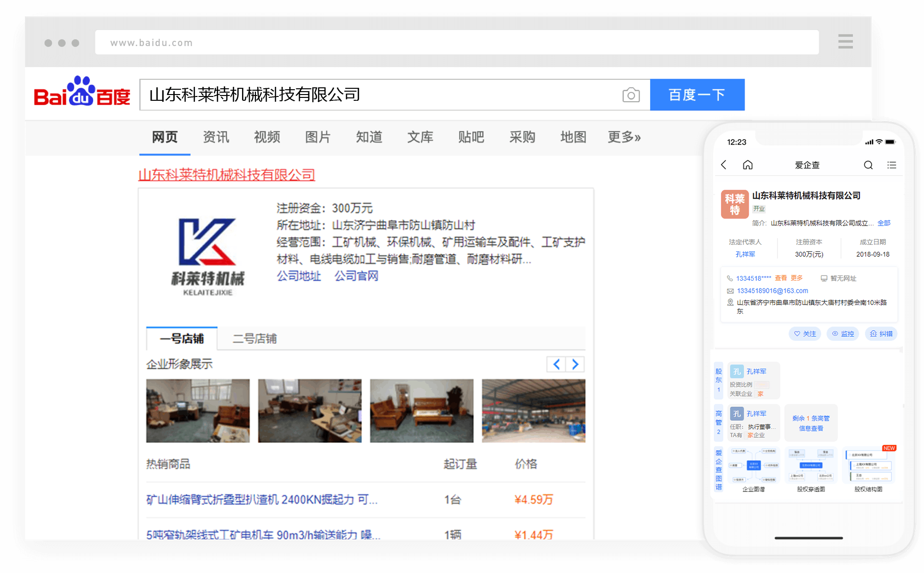Image resolution: width=924 pixels, height=573 pixels.
Task: Open the 5吨窄轨架线式工矿电机车 product link
Action: click(x=263, y=535)
